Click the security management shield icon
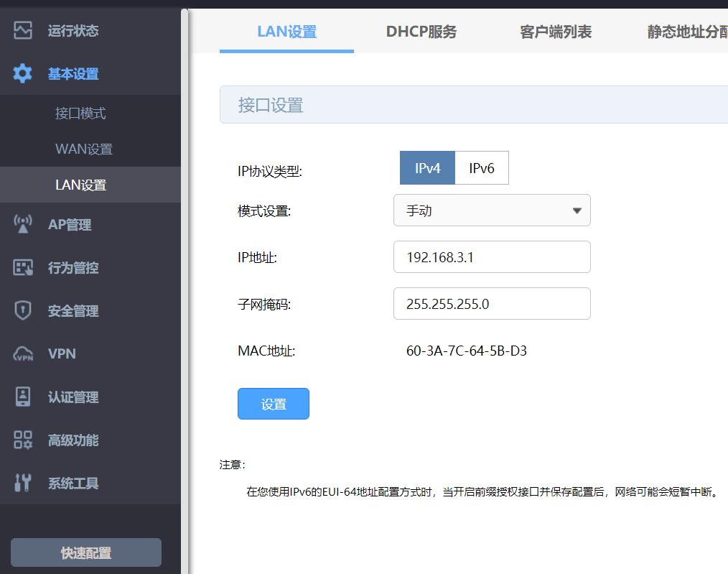Screen dimensions: 728x574 [23, 310]
